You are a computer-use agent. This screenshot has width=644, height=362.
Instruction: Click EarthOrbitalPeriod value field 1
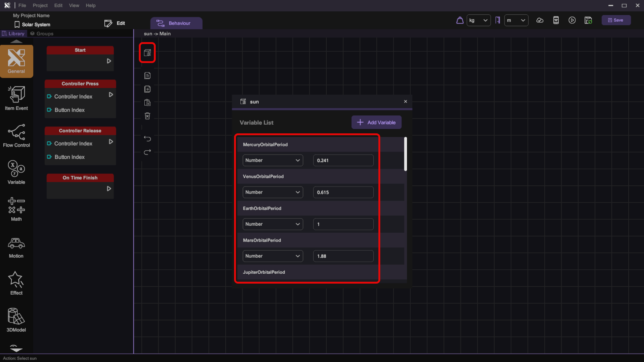tap(343, 224)
